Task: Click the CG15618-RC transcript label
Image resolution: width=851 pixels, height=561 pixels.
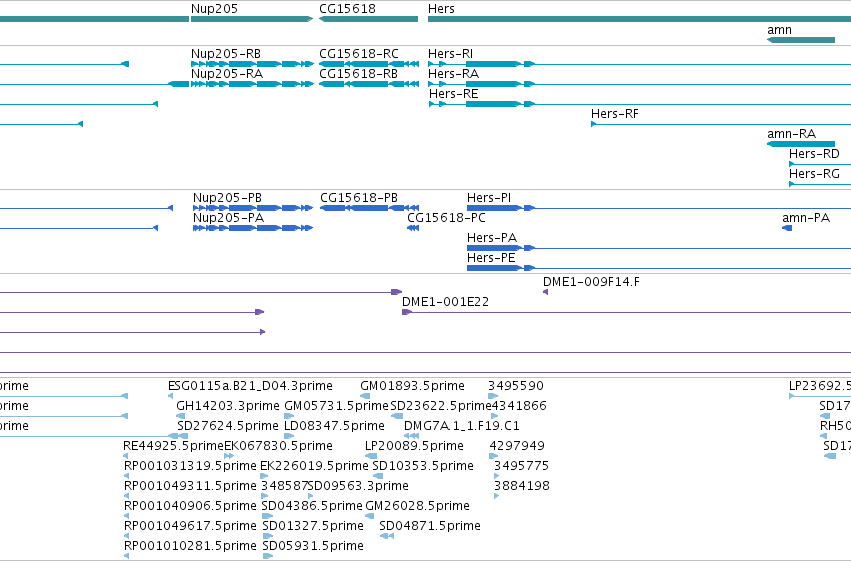Action: pyautogui.click(x=359, y=54)
